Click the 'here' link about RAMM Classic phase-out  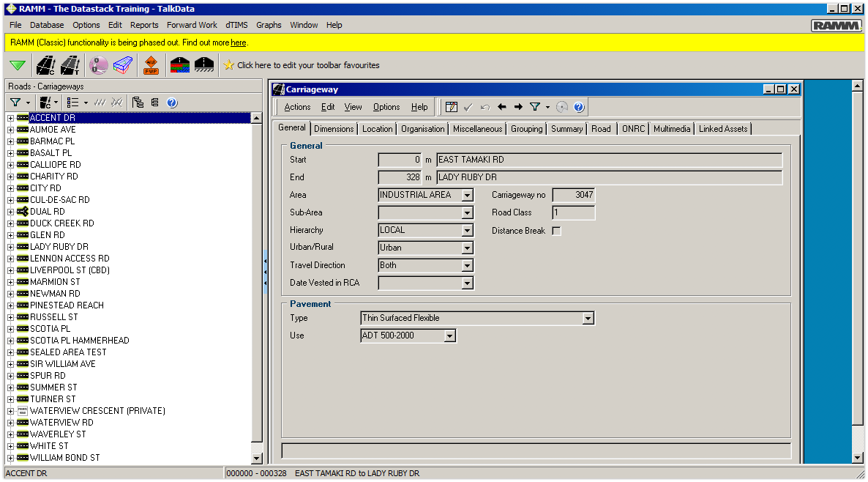point(238,42)
